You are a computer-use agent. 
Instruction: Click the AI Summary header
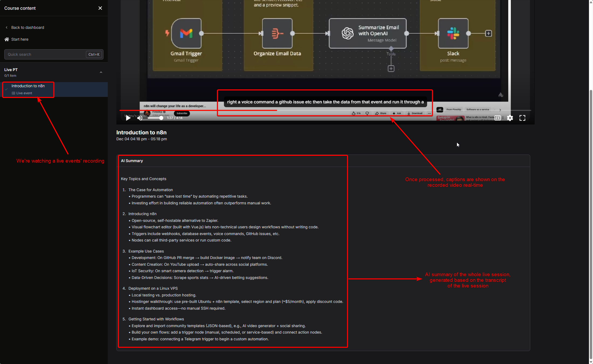coord(132,161)
